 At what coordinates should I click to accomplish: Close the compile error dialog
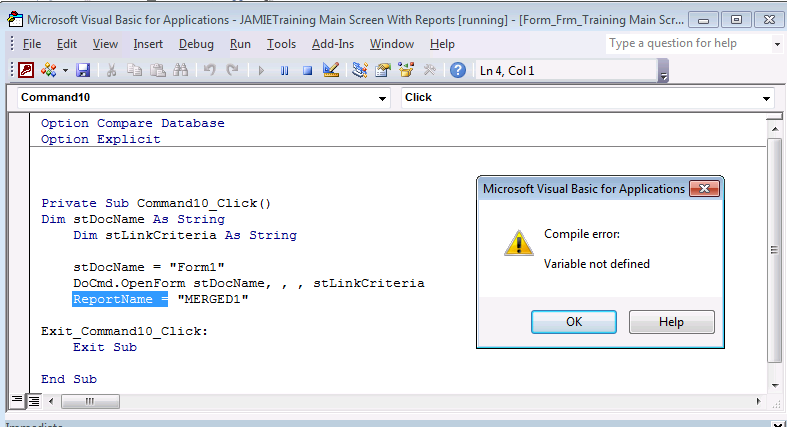pos(704,189)
